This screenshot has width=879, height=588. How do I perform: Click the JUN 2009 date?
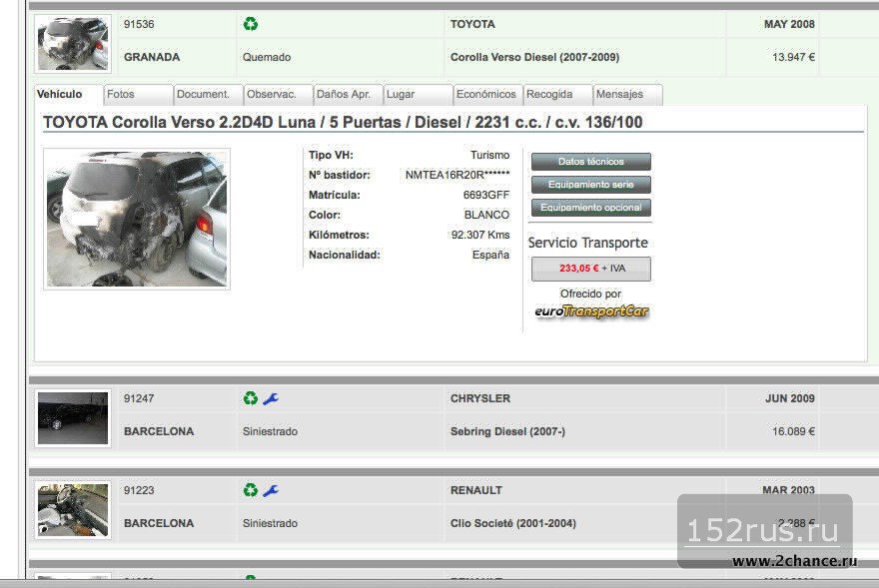790,398
